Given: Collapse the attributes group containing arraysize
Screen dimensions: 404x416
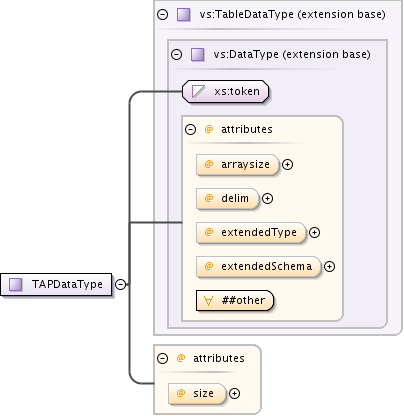Looking at the screenshot, I should tap(190, 129).
